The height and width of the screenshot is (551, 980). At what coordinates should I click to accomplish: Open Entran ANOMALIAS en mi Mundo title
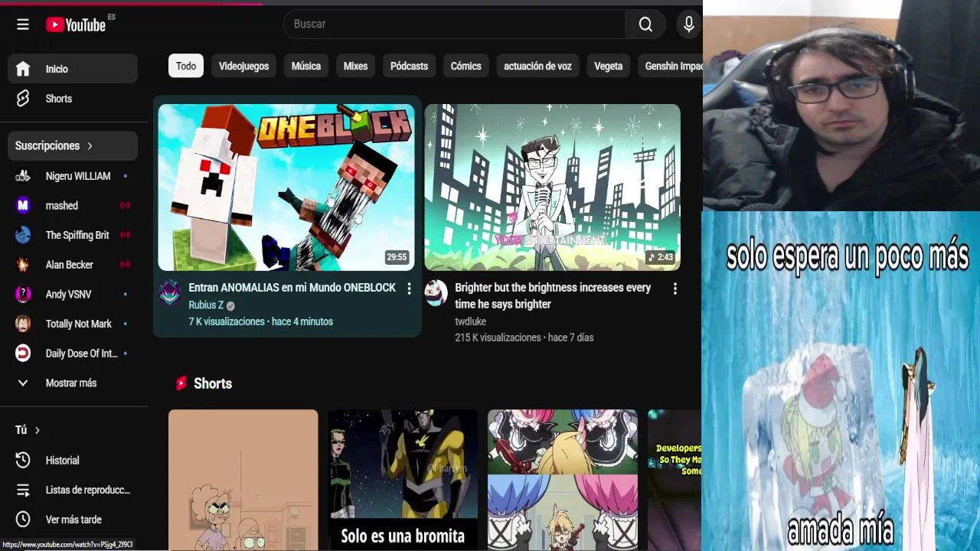coord(292,288)
